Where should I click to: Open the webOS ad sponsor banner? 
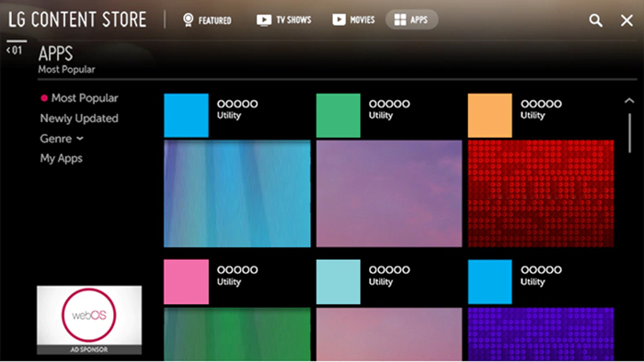coord(89,320)
